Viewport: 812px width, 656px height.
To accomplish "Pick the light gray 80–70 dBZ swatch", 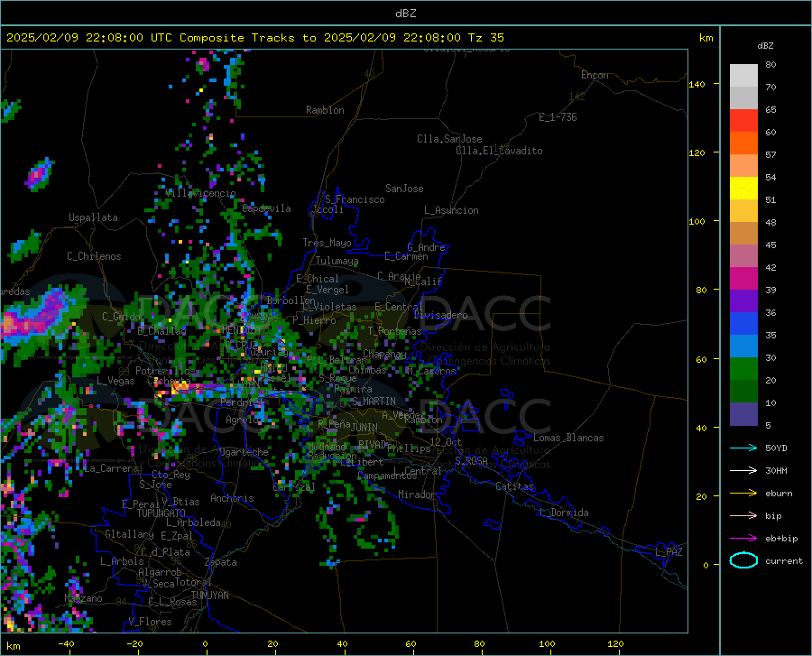I will (x=743, y=76).
